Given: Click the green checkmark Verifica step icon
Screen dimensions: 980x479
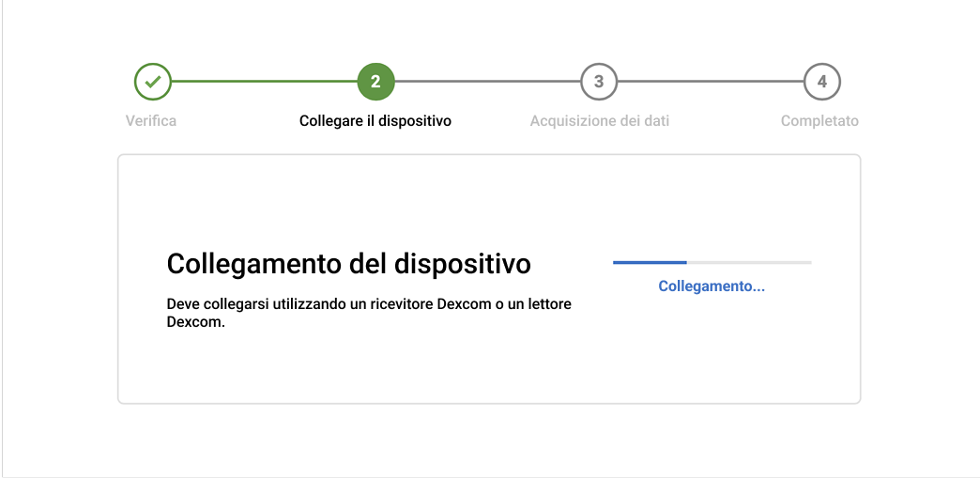Looking at the screenshot, I should tap(152, 82).
